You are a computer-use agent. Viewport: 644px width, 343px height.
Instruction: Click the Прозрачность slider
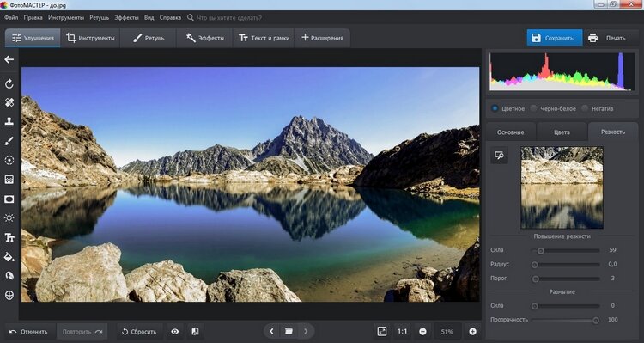566,320
